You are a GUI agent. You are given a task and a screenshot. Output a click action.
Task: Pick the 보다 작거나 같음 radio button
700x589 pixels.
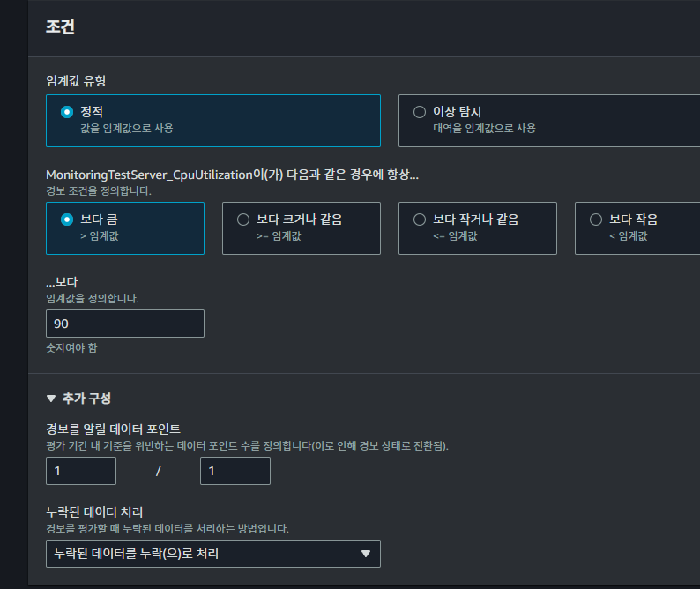tap(420, 220)
